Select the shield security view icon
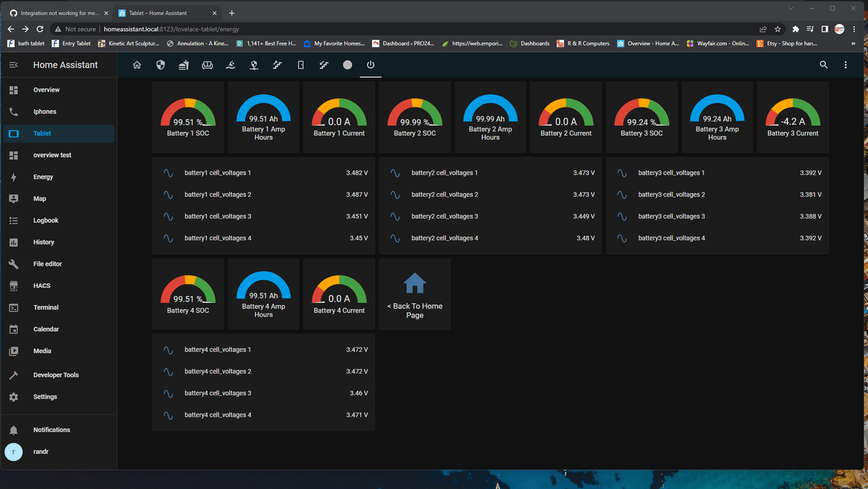The height and width of the screenshot is (489, 868). point(160,65)
